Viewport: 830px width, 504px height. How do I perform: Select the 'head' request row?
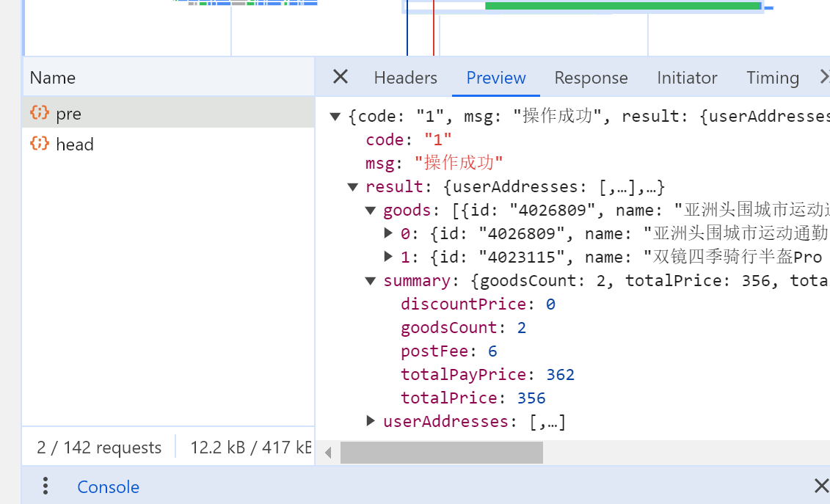click(168, 144)
